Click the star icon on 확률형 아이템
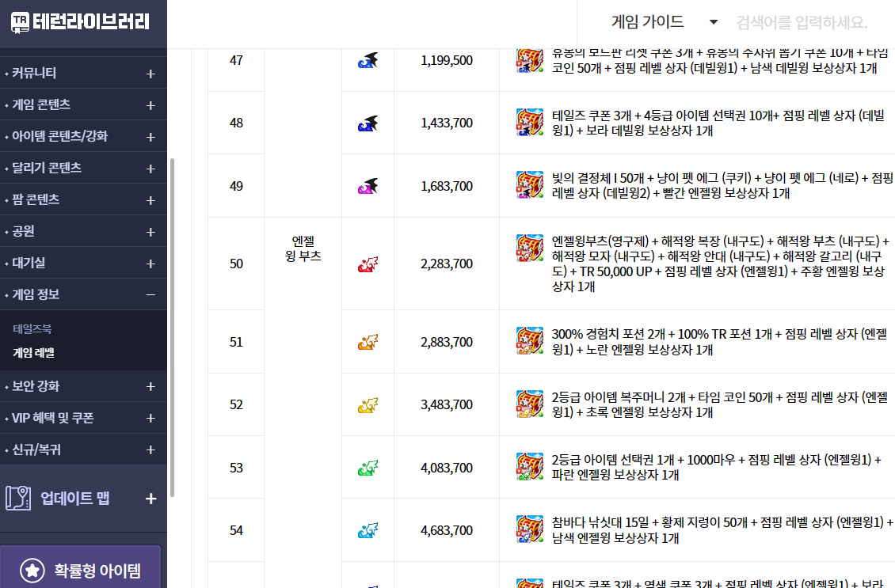Viewport: 895px width, 588px height. pos(32,571)
